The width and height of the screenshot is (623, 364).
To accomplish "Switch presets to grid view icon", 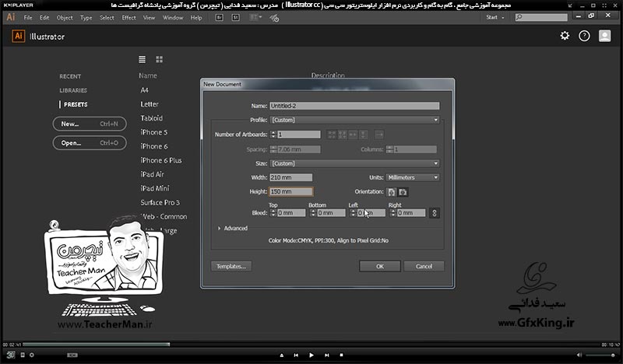I will 160,59.
